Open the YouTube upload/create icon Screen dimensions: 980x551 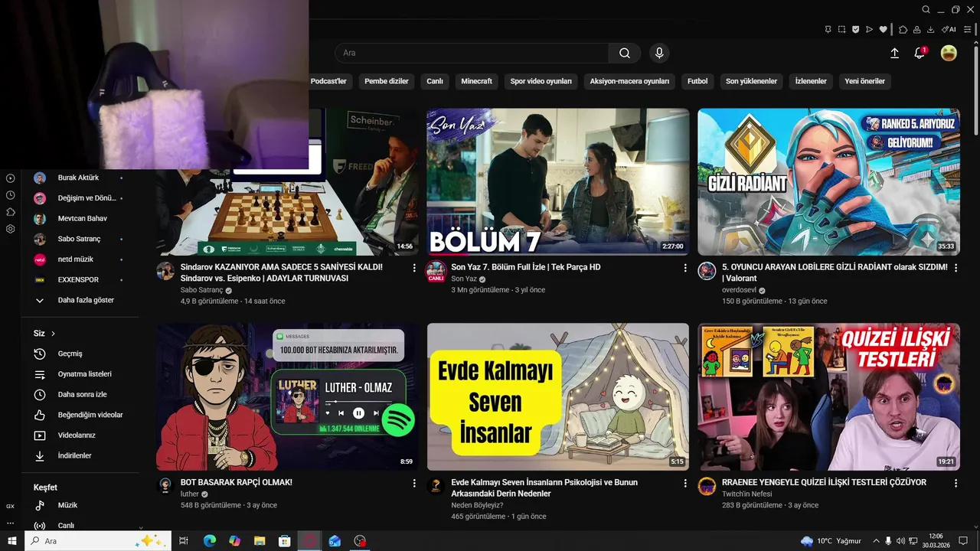pyautogui.click(x=894, y=53)
